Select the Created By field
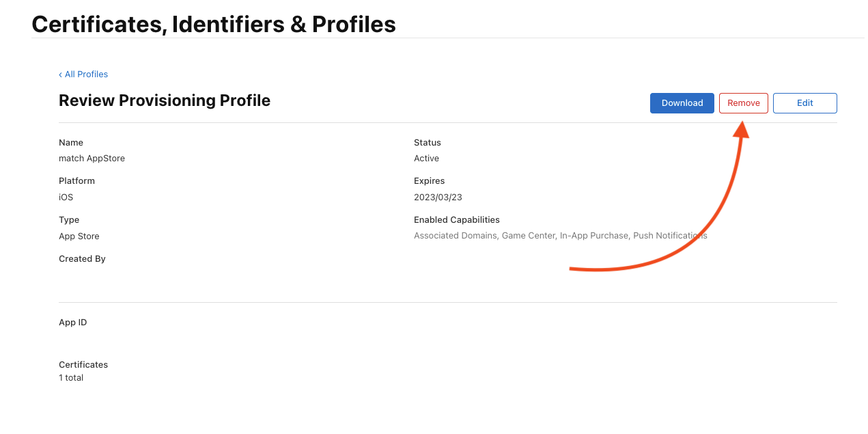868x434 pixels. [x=82, y=258]
